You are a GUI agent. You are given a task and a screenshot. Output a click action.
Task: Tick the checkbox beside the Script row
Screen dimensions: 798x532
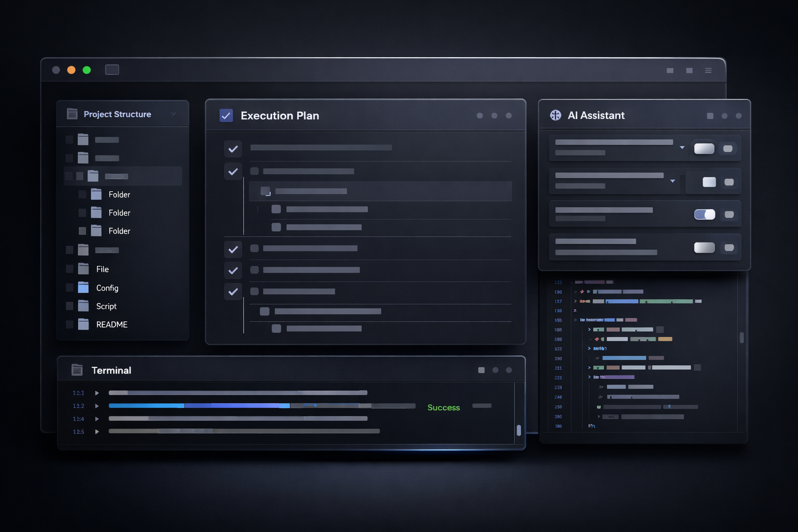[70, 306]
